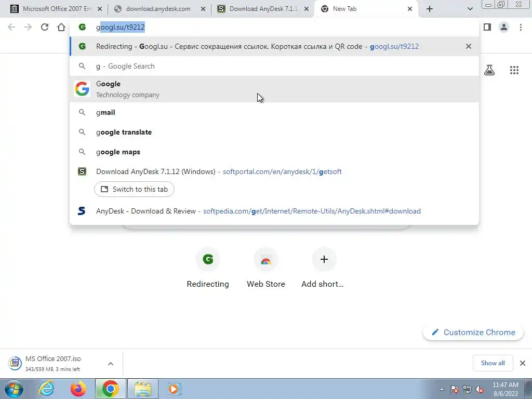Open the taskbar clock showing 11:47 AM

(x=505, y=389)
